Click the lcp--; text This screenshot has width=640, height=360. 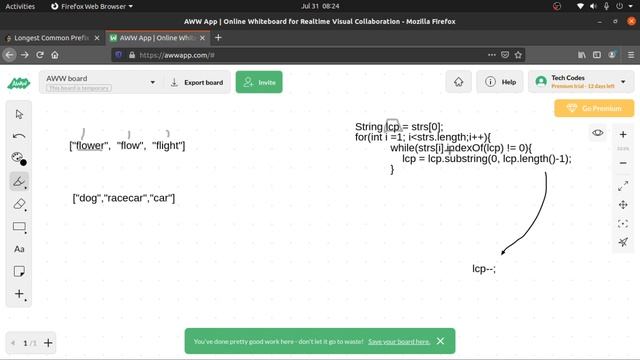coord(484,269)
